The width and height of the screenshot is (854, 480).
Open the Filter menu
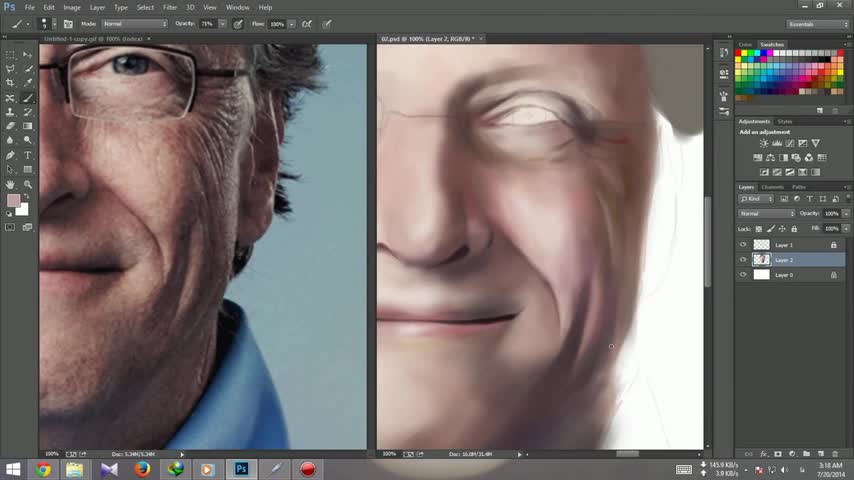point(170,8)
